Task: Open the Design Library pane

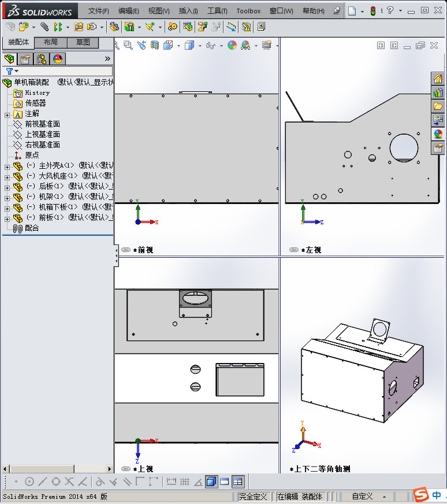Action: pos(438,92)
